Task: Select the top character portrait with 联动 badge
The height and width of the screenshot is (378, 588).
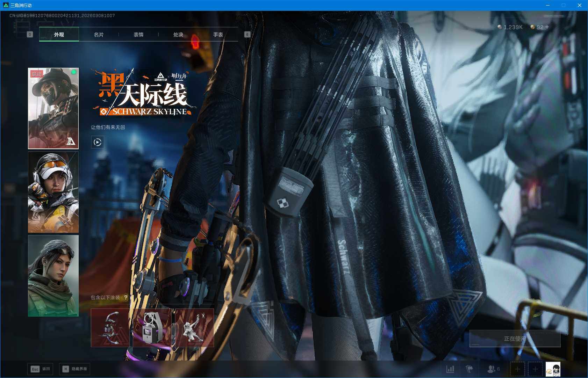Action: coord(53,108)
